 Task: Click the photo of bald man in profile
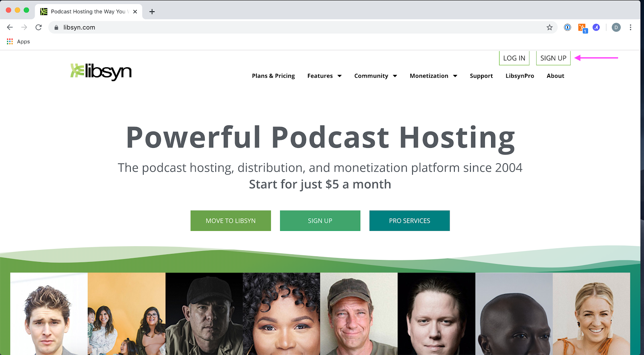click(x=514, y=314)
